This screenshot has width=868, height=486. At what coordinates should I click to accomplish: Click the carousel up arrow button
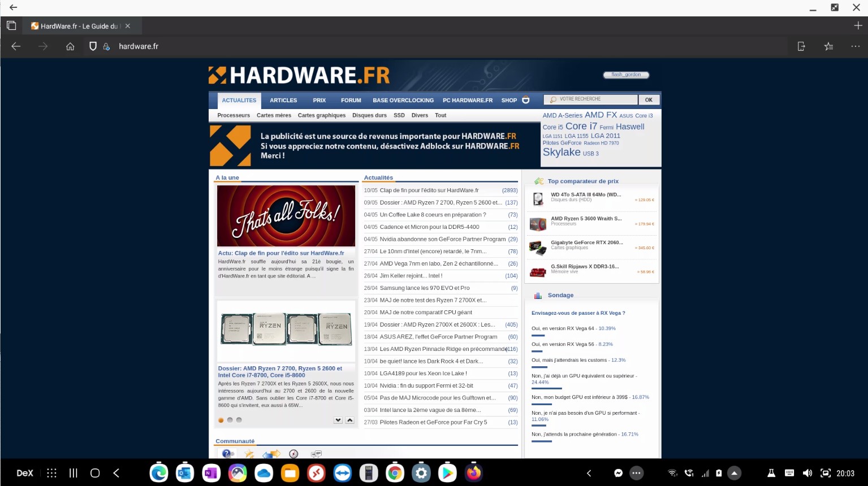click(350, 420)
